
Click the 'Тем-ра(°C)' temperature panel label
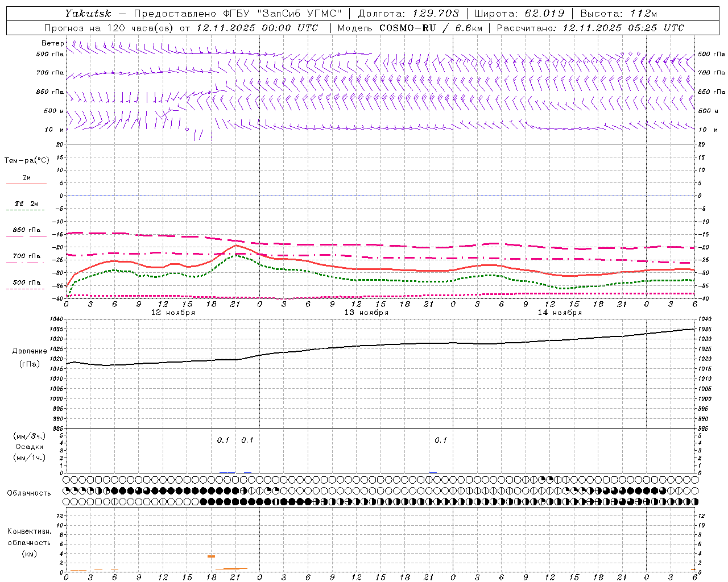pos(27,161)
